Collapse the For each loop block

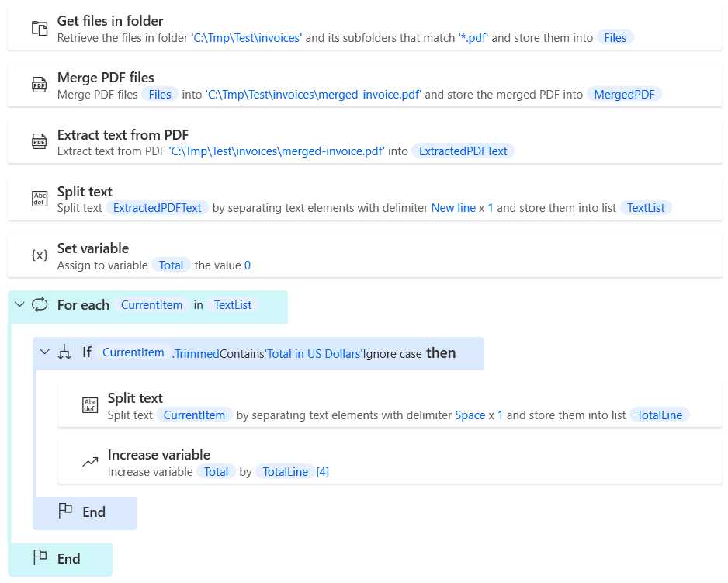[x=19, y=305]
